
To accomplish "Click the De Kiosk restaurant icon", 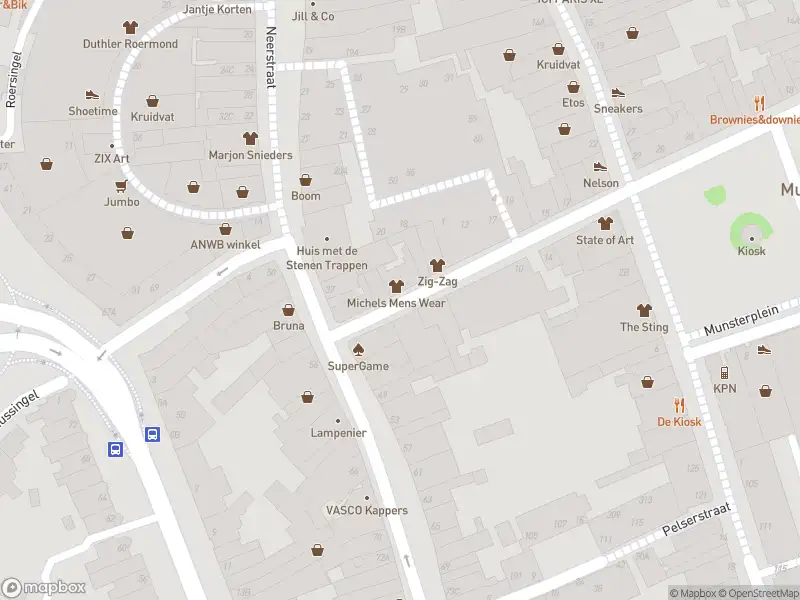I will pyautogui.click(x=679, y=406).
